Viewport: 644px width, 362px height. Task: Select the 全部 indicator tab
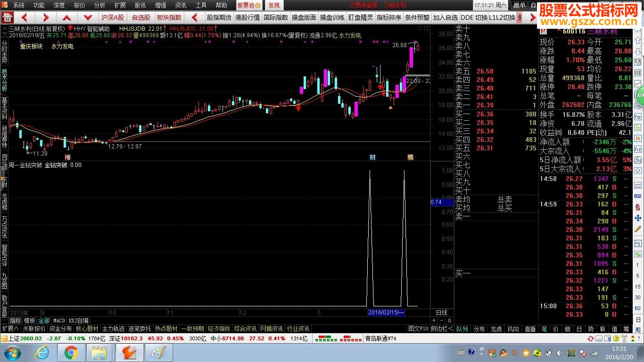point(44,321)
